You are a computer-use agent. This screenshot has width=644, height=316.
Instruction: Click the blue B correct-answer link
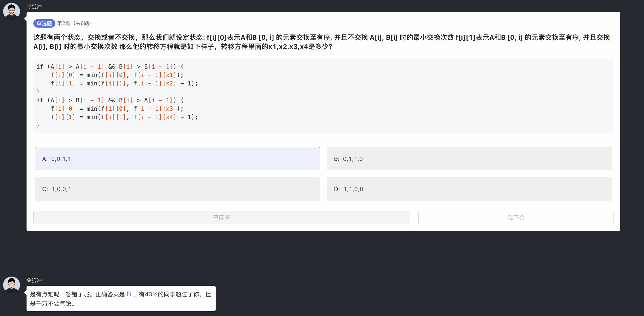coord(129,294)
